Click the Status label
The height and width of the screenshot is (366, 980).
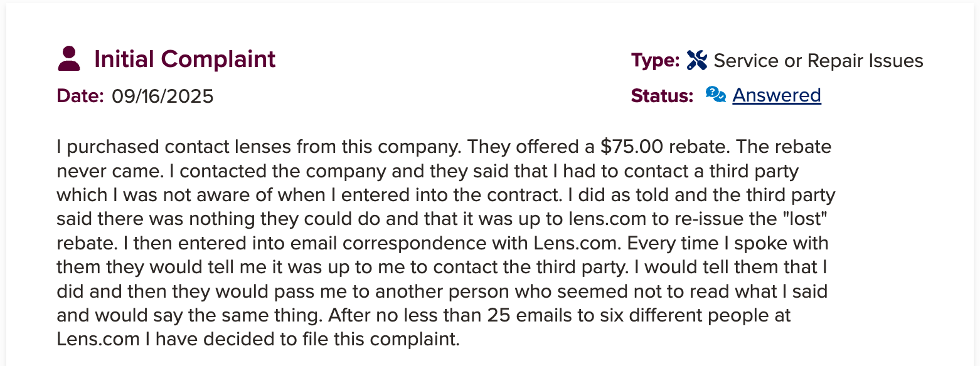662,96
